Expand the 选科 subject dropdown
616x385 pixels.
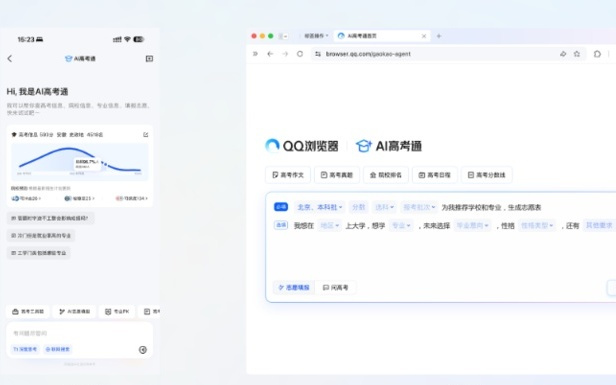click(384, 207)
